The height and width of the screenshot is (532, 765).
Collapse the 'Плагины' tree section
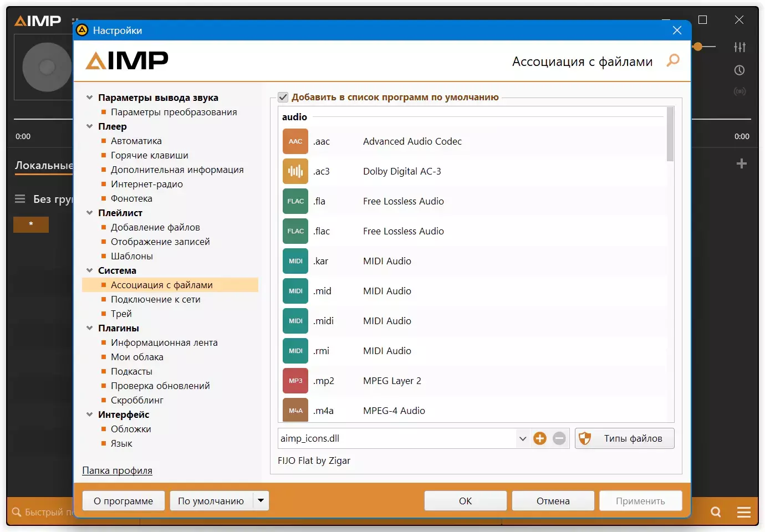point(89,328)
